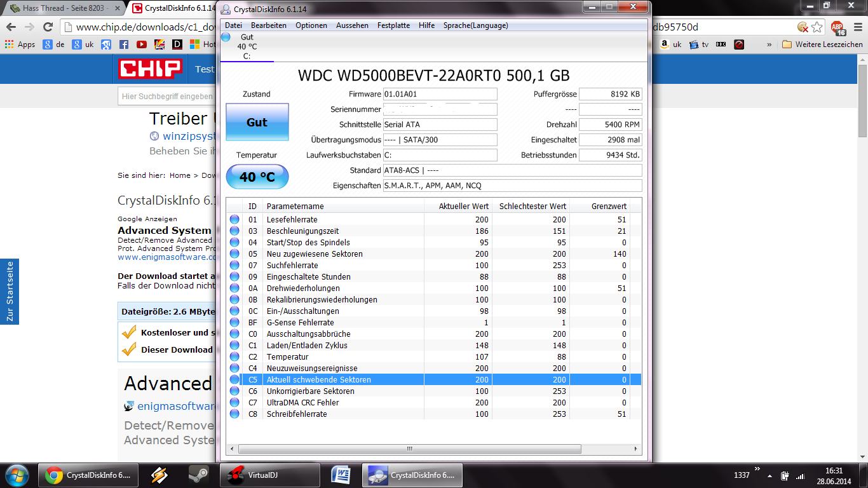Click the Firmware field 01.01A01

[440, 94]
